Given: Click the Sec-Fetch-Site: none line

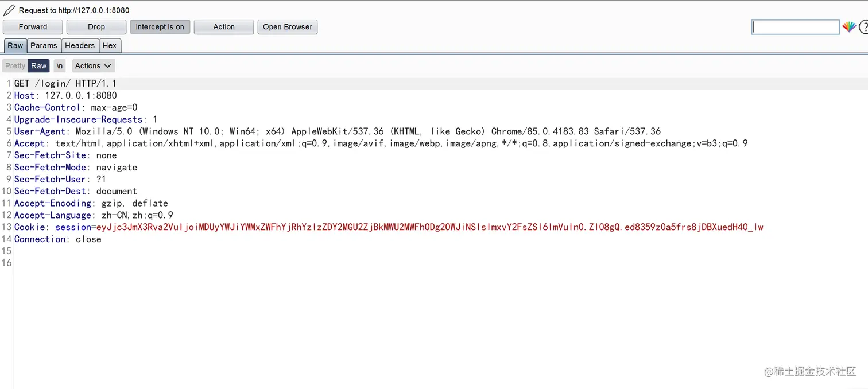Looking at the screenshot, I should [65, 155].
